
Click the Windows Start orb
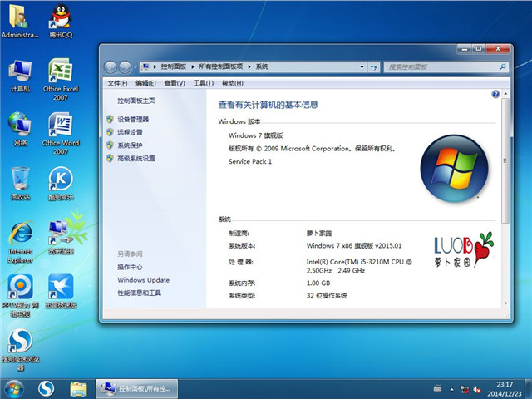point(14,389)
